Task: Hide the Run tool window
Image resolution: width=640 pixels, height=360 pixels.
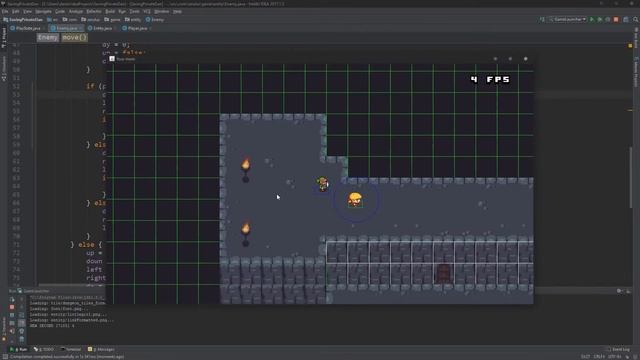Action: 629,291
